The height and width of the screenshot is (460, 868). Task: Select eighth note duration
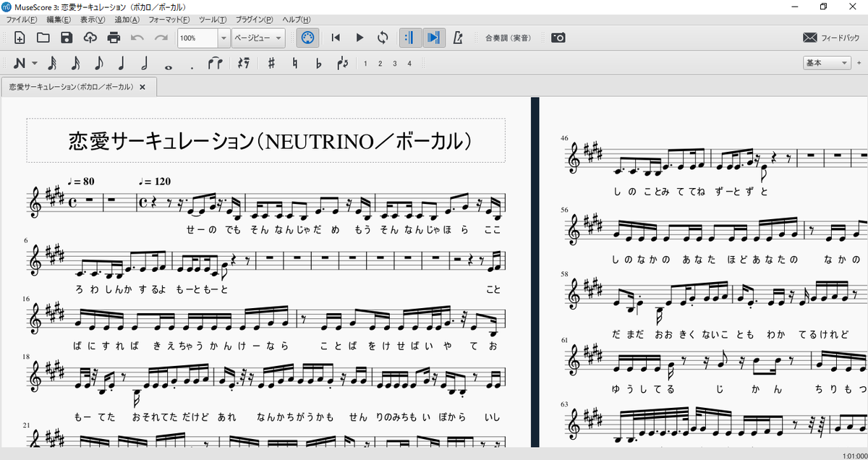[98, 64]
